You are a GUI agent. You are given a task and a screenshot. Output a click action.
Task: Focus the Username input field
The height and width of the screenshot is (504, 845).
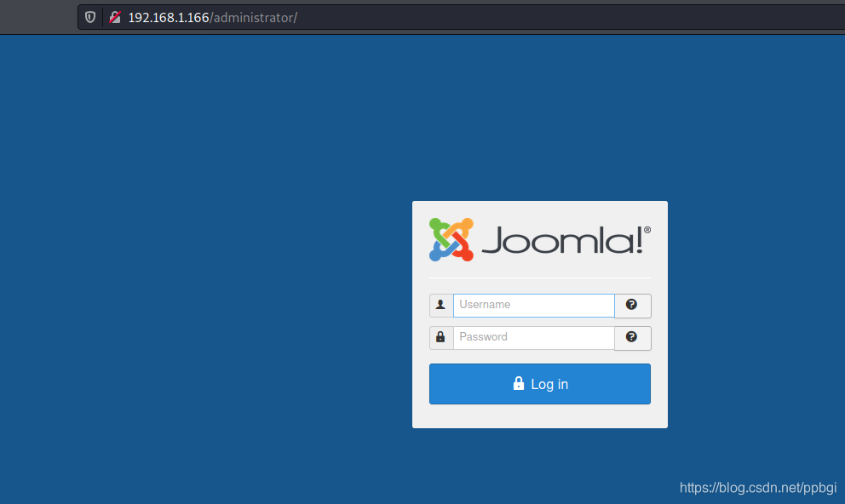pyautogui.click(x=533, y=306)
